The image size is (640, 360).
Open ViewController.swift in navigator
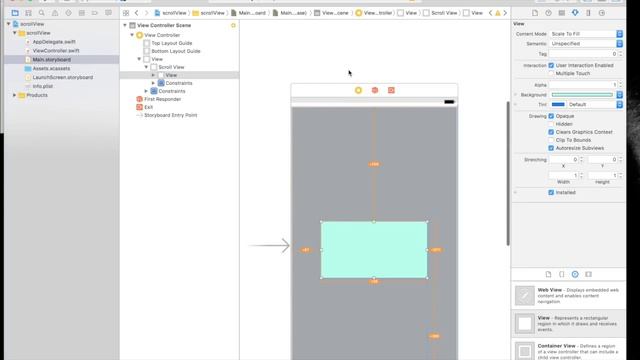pos(56,51)
